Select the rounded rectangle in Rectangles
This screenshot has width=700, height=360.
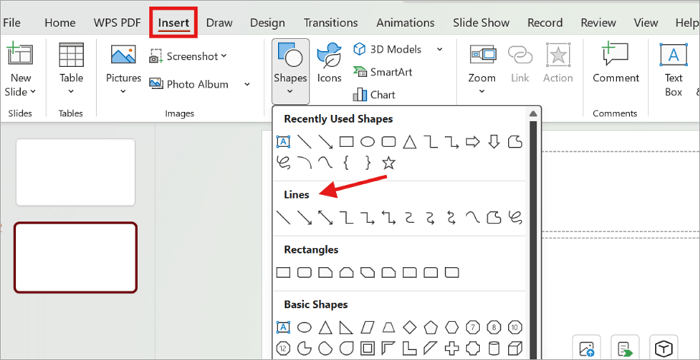(304, 272)
